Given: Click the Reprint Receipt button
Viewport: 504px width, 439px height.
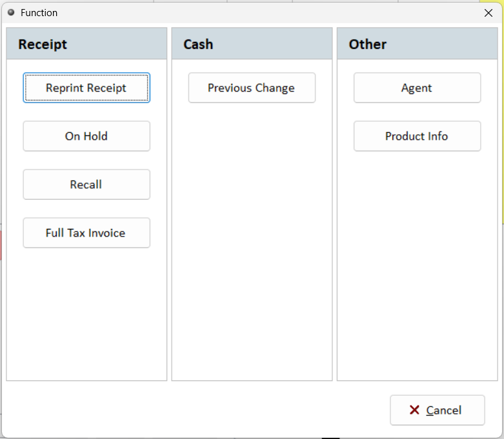Looking at the screenshot, I should click(86, 88).
